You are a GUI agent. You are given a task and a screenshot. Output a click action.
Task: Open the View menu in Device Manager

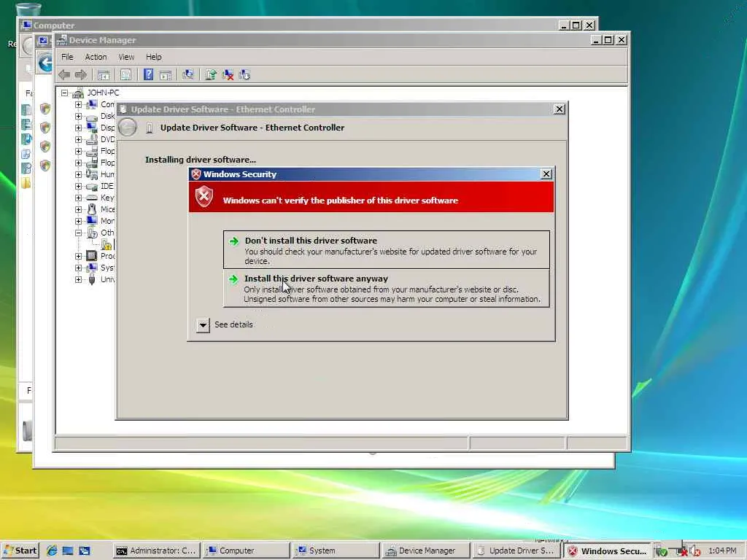pyautogui.click(x=126, y=57)
